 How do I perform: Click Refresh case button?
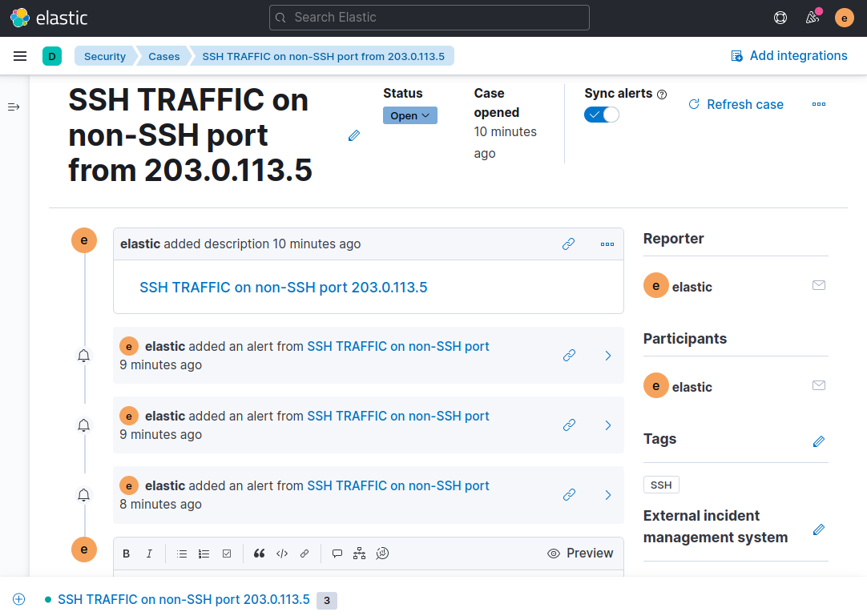[x=736, y=104]
